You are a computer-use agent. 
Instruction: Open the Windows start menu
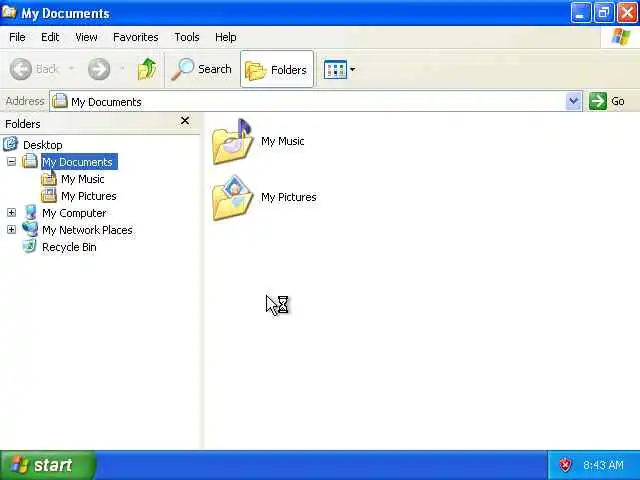48,465
